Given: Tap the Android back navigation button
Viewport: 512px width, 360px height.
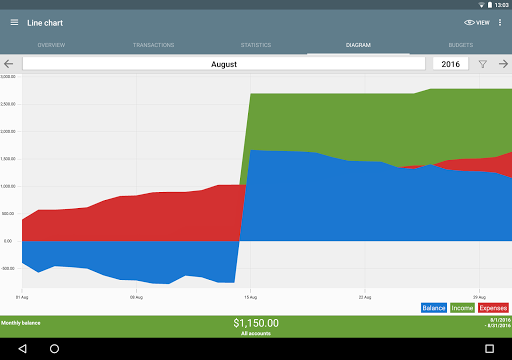Looking at the screenshot, I should point(23,349).
